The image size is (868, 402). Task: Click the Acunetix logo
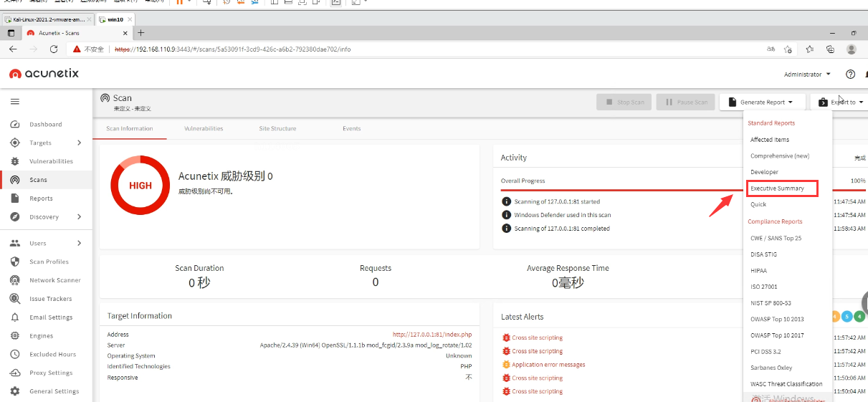click(44, 73)
